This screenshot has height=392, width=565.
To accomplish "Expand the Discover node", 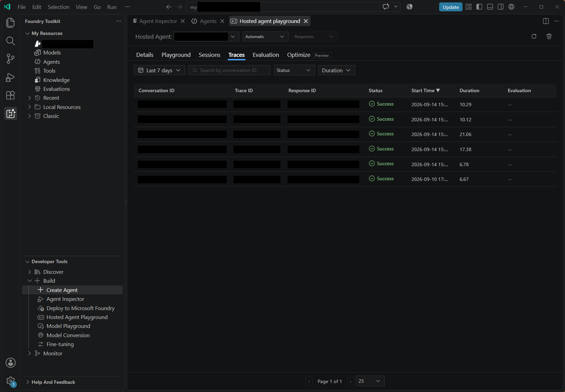I will (x=29, y=272).
